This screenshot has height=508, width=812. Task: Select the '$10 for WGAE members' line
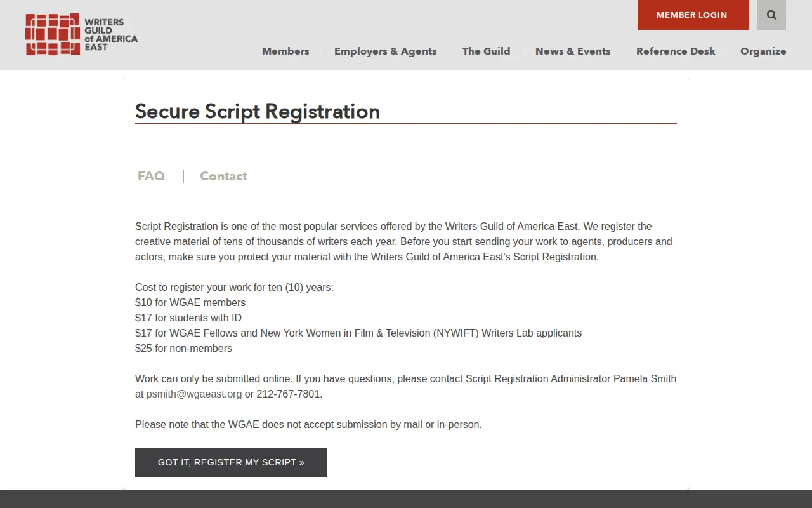[190, 302]
